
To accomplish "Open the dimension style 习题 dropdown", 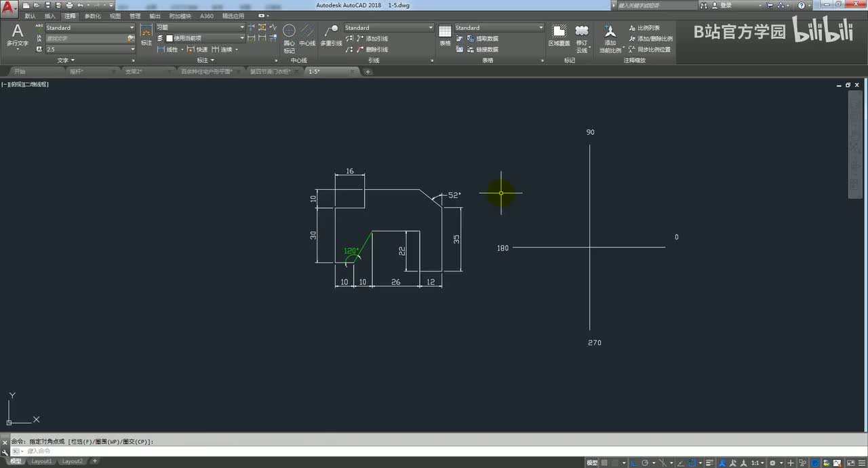I will click(x=200, y=28).
